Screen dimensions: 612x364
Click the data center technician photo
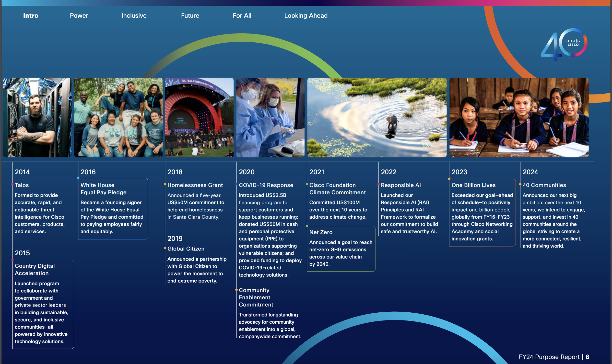pyautogui.click(x=37, y=117)
